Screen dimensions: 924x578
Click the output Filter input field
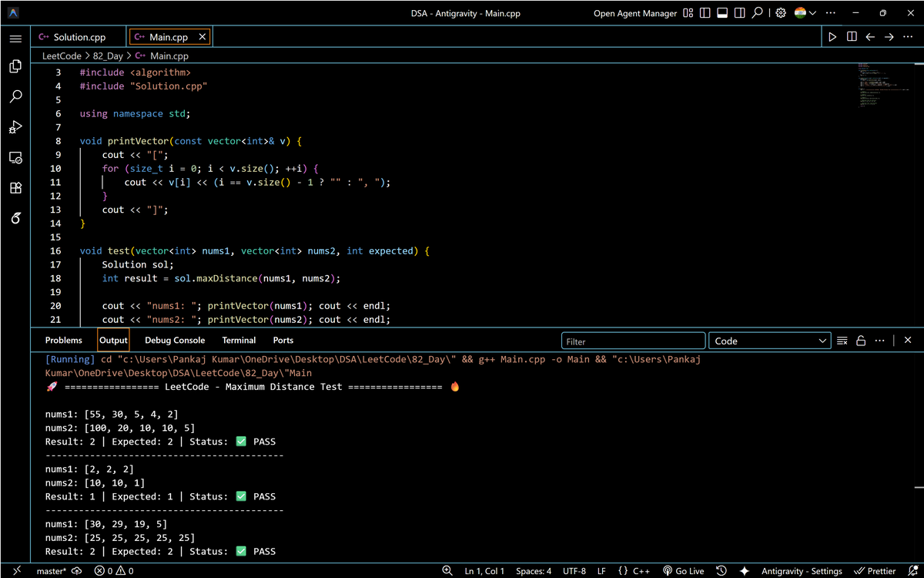click(x=633, y=341)
